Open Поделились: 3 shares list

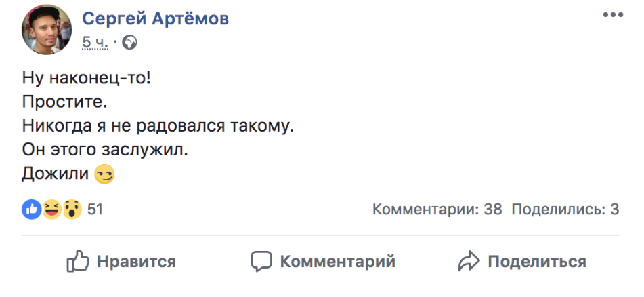click(x=565, y=210)
